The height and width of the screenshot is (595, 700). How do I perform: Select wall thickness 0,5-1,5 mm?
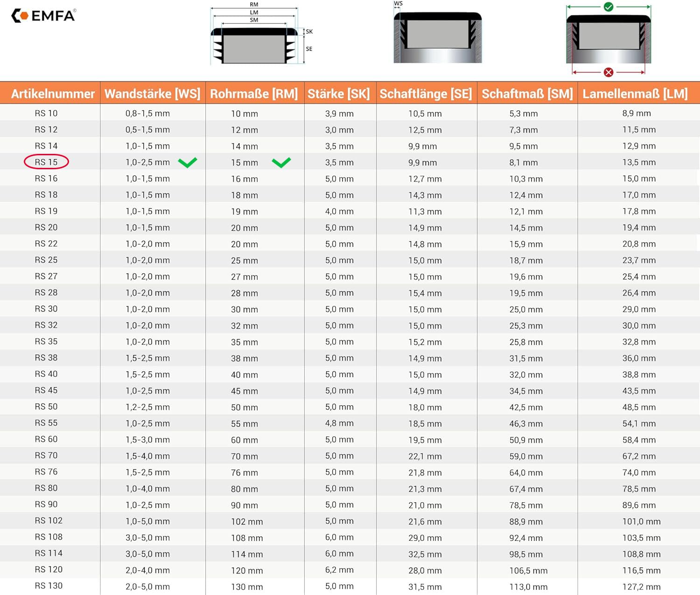tap(147, 130)
